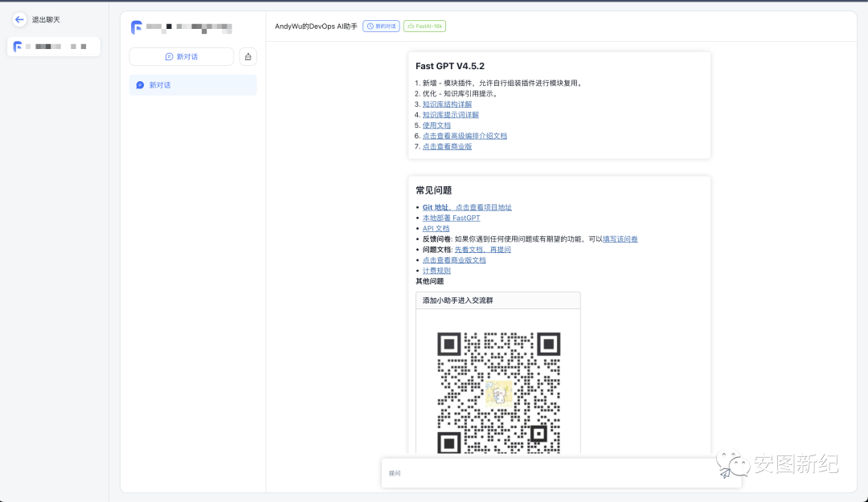Open the 知识库提示词详解 link
Viewport: 868px width, 502px height.
point(450,115)
